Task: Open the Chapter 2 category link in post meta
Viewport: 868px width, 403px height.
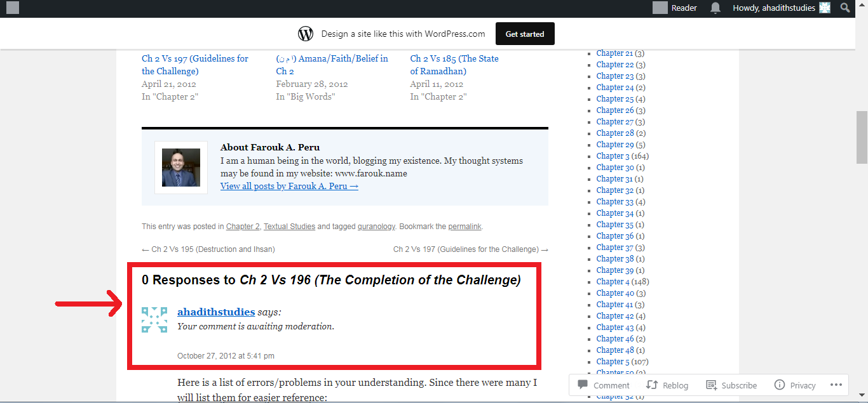Action: click(243, 227)
